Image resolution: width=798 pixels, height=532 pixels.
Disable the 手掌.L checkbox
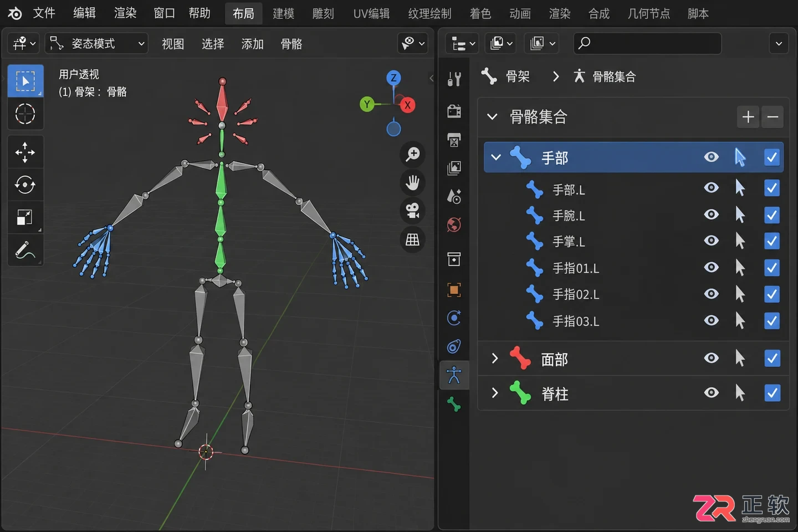772,241
